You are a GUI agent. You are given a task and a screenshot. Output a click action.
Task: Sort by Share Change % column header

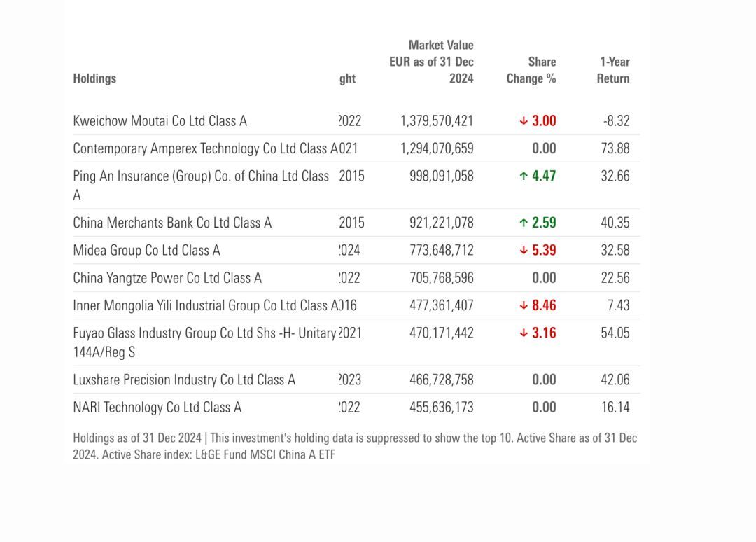tap(531, 70)
